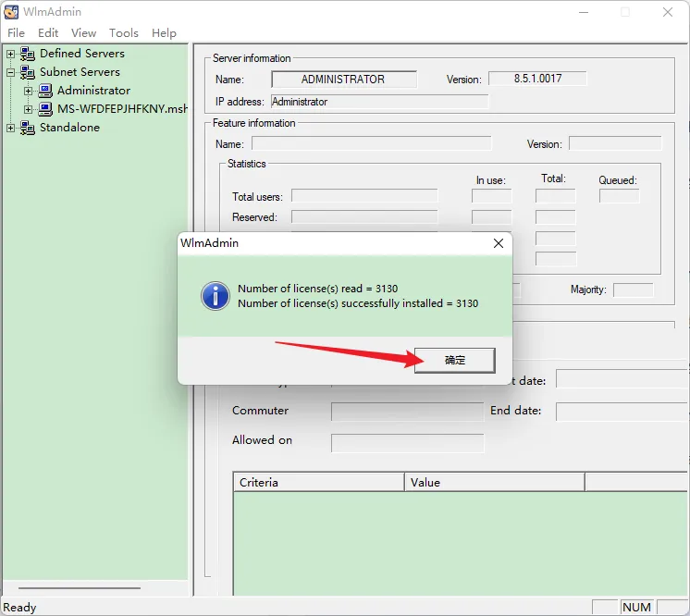Collapse the Subnet Servers node
Screen dimensions: 690x616
click(x=10, y=72)
